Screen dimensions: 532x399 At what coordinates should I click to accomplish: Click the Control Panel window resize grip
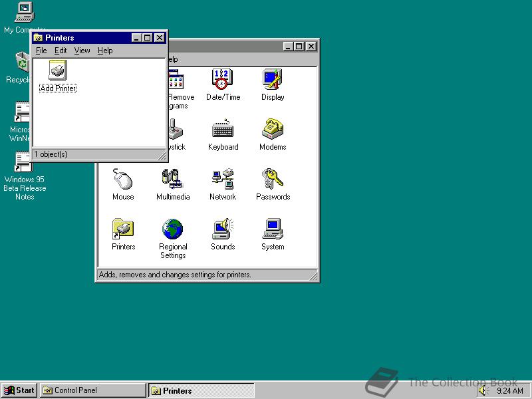click(313, 276)
